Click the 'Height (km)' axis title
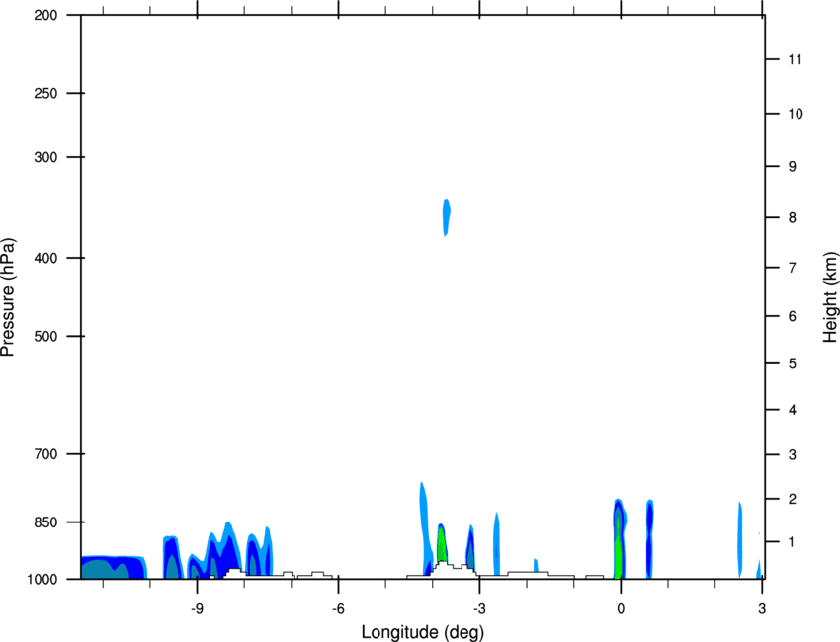 [830, 296]
